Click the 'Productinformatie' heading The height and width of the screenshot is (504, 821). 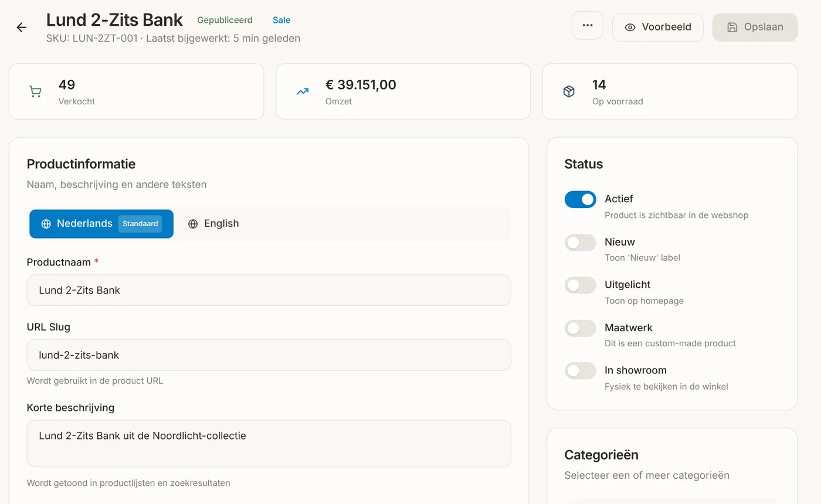(81, 164)
